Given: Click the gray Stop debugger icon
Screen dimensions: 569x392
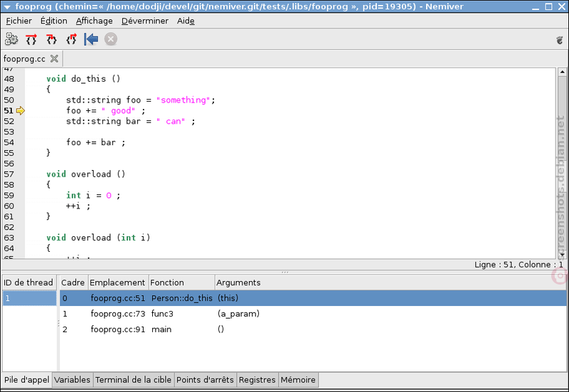Looking at the screenshot, I should tap(111, 39).
